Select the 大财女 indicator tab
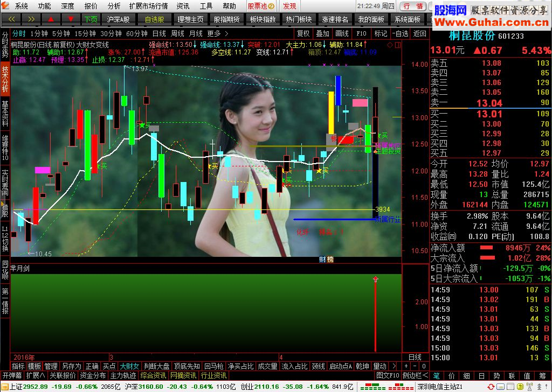 (129, 366)
